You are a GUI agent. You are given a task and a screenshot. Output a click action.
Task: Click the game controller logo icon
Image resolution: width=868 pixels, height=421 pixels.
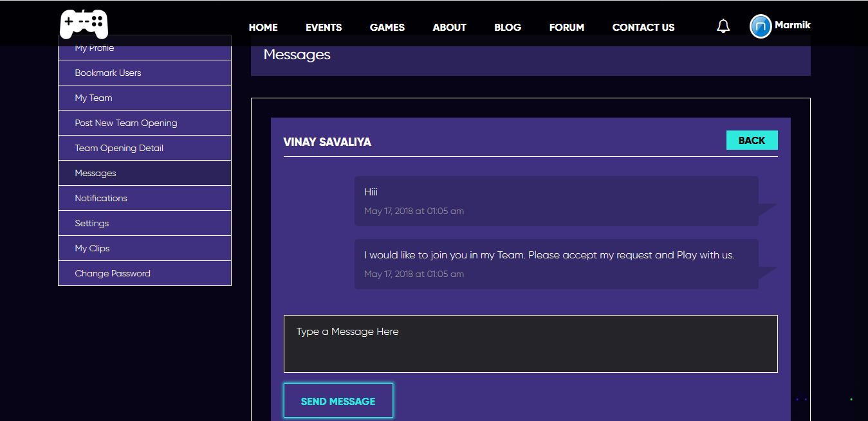pos(84,24)
